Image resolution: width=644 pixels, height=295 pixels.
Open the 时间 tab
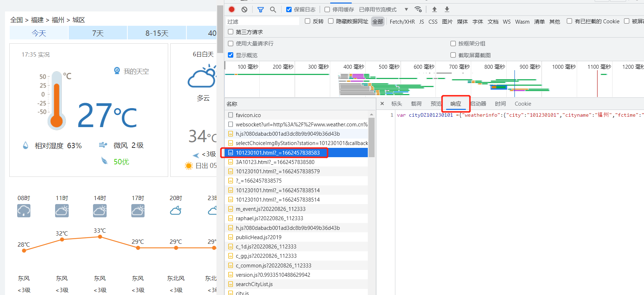click(500, 104)
